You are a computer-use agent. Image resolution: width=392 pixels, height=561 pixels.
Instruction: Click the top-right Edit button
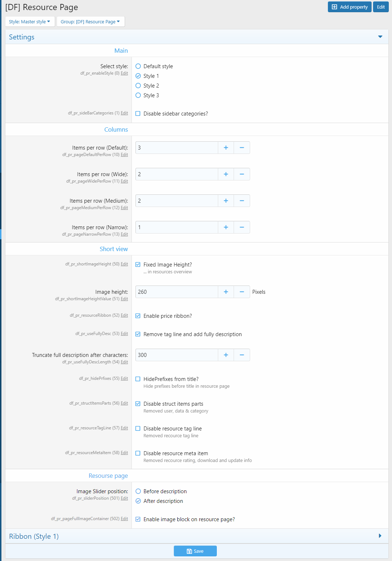(381, 7)
